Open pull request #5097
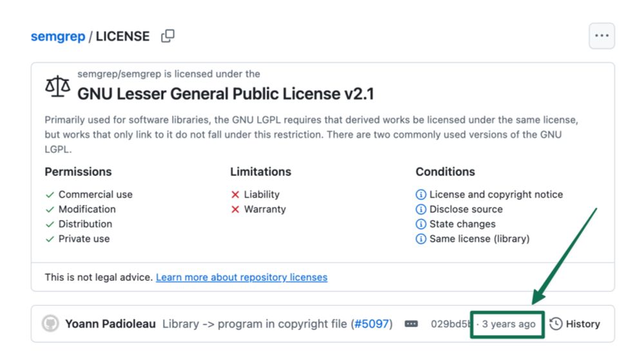The image size is (644, 363). (x=372, y=324)
